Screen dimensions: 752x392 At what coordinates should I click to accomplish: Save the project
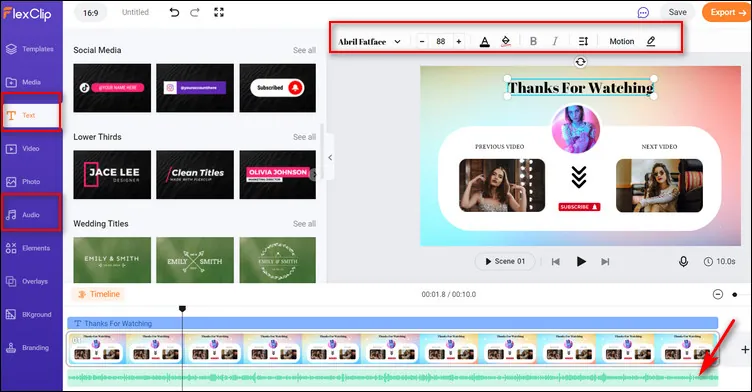pos(677,12)
